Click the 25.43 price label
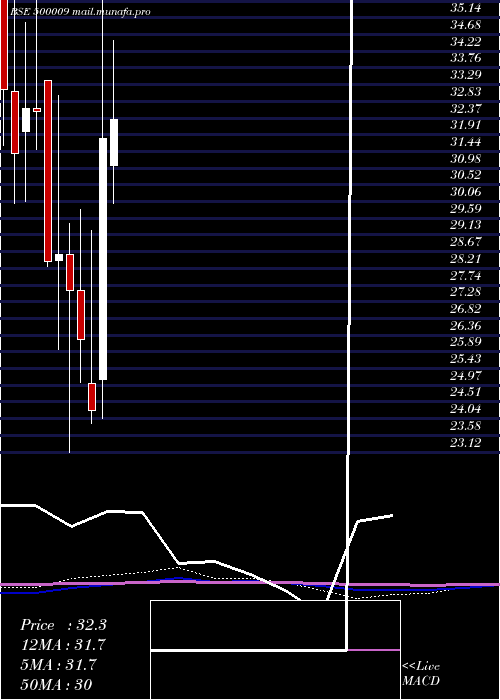500x700 pixels. [x=466, y=359]
